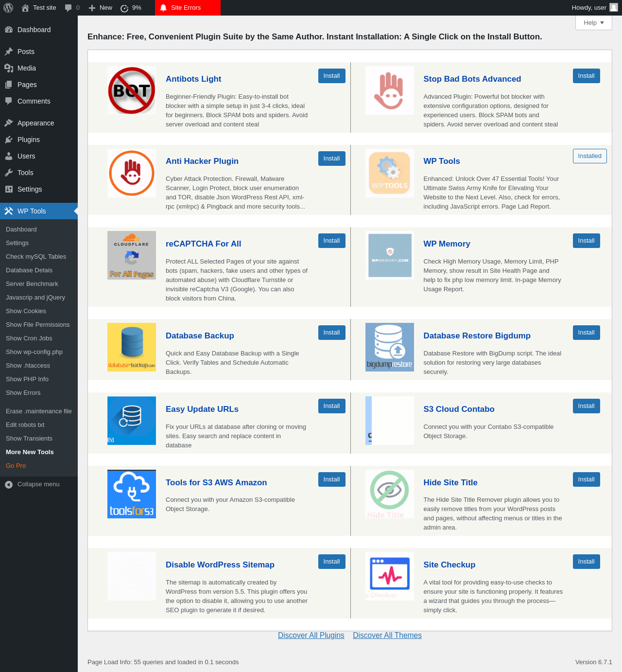This screenshot has width=622, height=672.
Task: Click the Tools wrench icon
Action: (x=9, y=173)
